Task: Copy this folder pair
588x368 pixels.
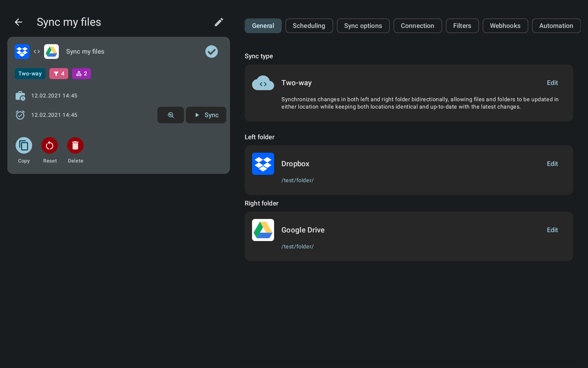Action: click(x=24, y=145)
